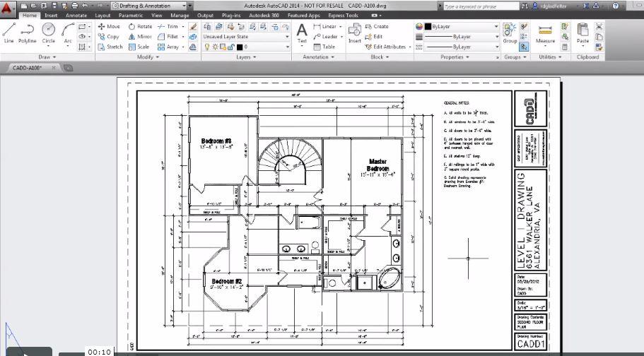The height and width of the screenshot is (356, 644).
Task: Select the Arc tool
Action: pyautogui.click(x=68, y=33)
